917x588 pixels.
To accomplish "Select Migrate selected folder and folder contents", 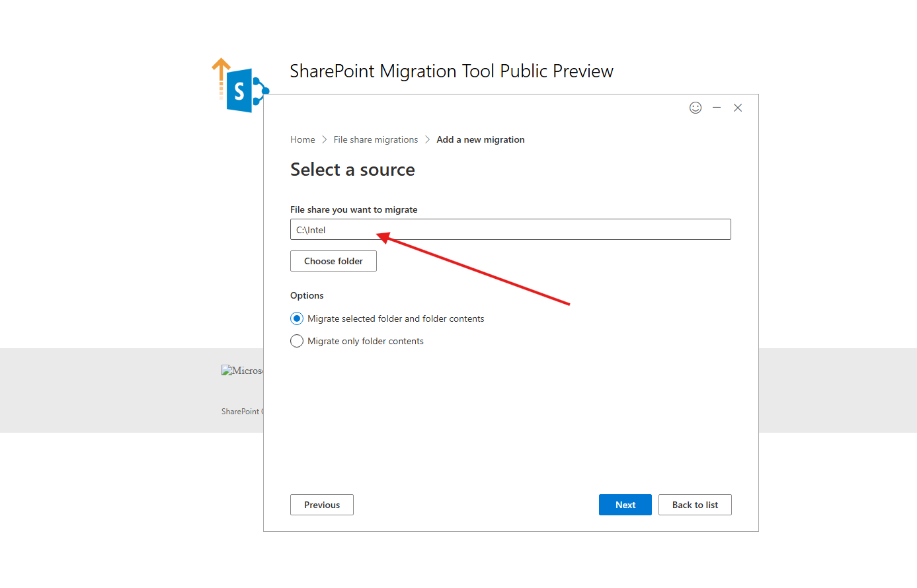I will 297,318.
